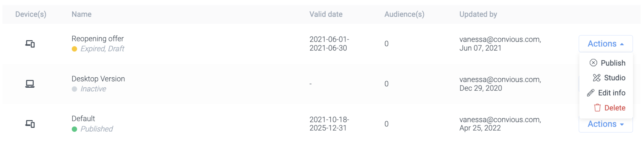
Task: Click the multi-device icon for Default row
Action: click(x=30, y=124)
